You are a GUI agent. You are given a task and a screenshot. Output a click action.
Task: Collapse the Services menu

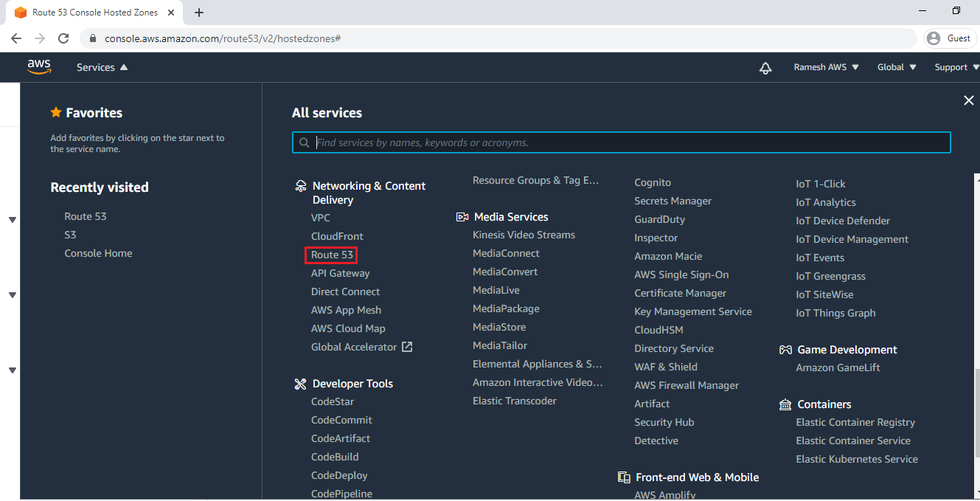[102, 67]
